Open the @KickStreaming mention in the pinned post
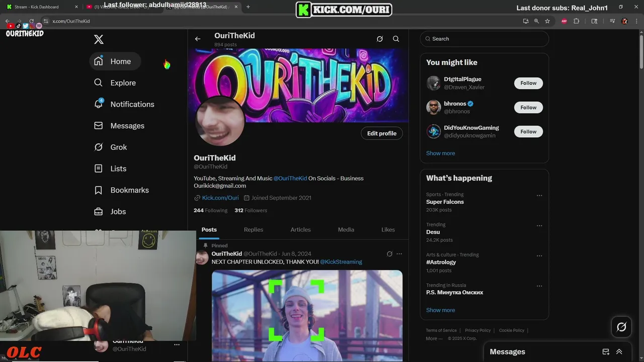The image size is (644, 362). tap(341, 262)
